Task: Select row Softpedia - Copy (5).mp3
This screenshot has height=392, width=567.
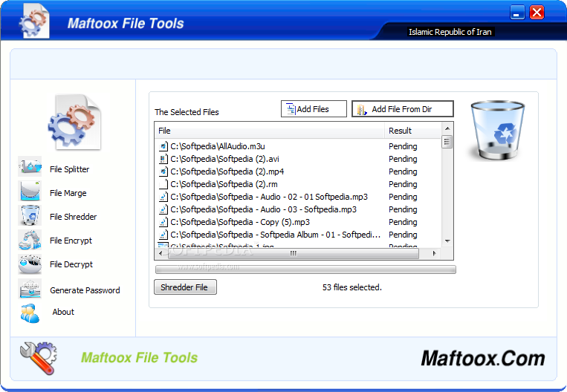Action: pyautogui.click(x=298, y=222)
